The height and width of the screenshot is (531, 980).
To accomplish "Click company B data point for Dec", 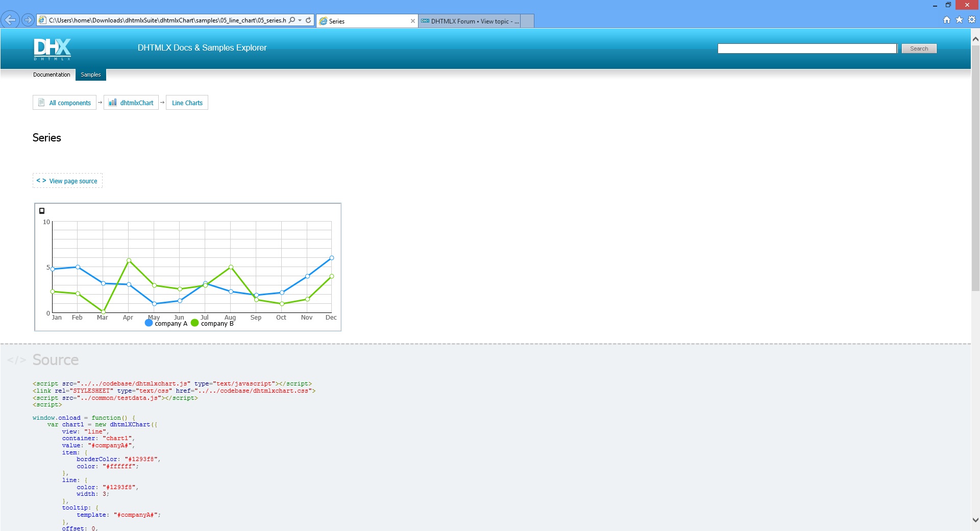I will (x=332, y=276).
